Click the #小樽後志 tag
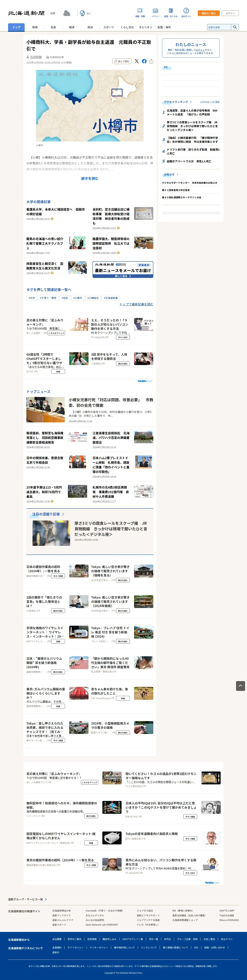The width and height of the screenshot is (247, 980). pyautogui.click(x=93, y=298)
